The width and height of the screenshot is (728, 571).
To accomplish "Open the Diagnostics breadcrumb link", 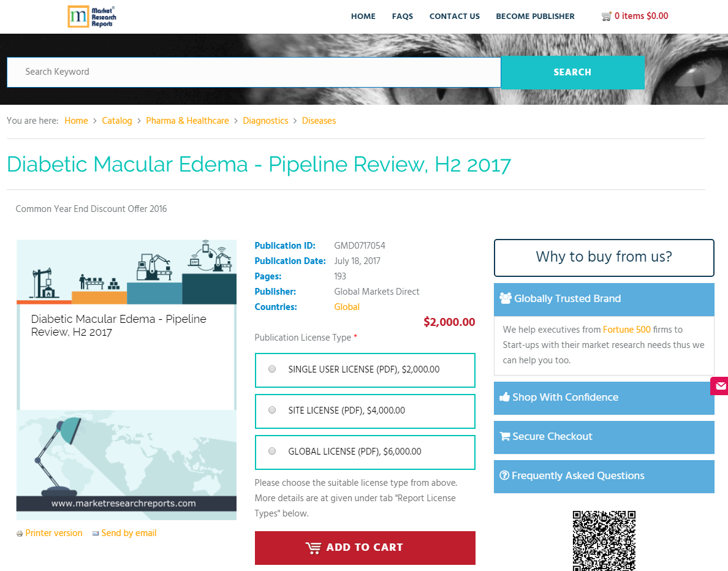I will click(265, 121).
